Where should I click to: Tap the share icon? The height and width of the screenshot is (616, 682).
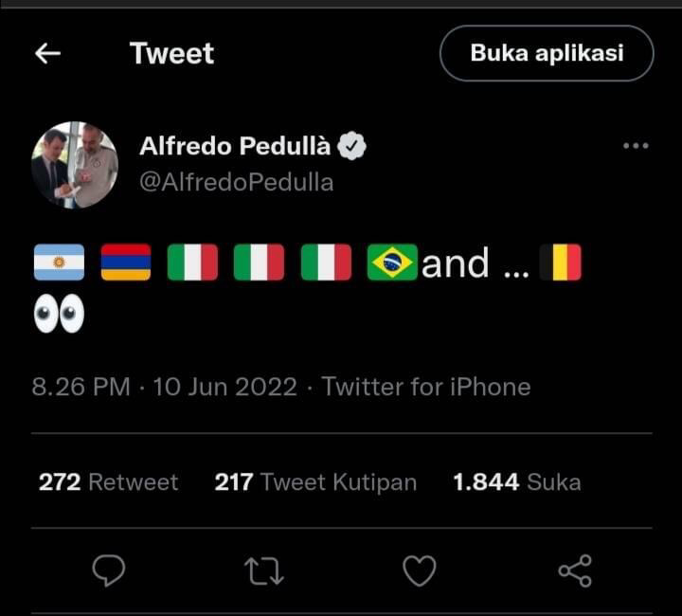(x=575, y=571)
